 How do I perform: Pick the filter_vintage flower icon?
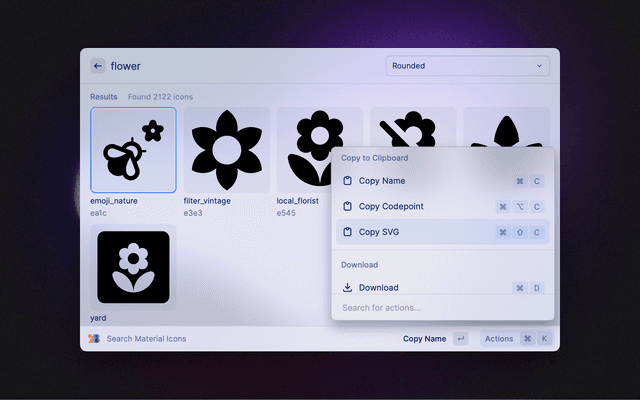pyautogui.click(x=226, y=150)
